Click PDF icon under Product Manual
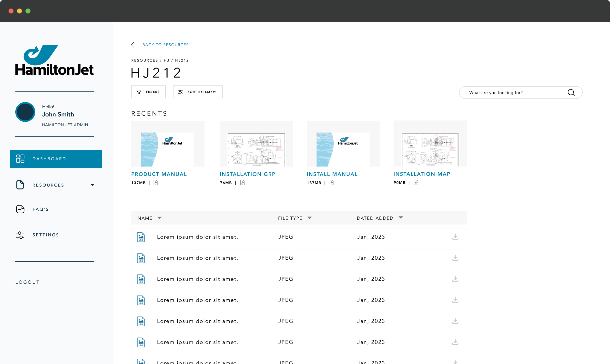610x364 pixels. [x=156, y=183]
